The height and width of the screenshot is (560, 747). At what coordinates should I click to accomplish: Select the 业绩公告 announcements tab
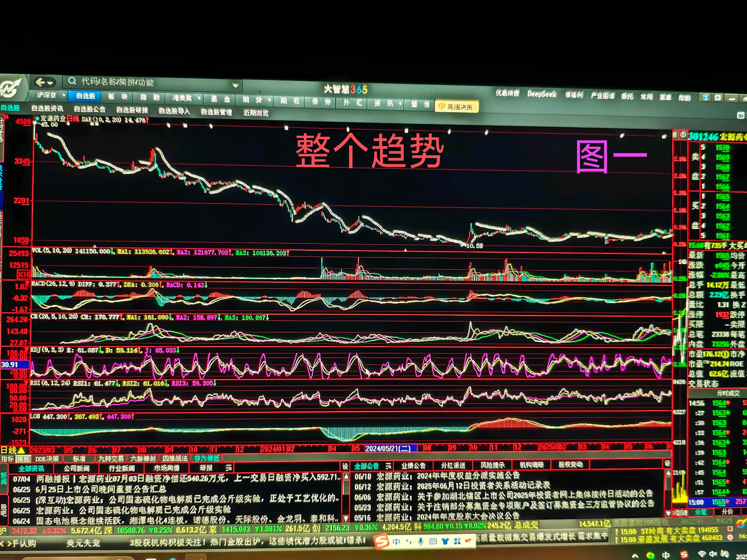click(413, 466)
